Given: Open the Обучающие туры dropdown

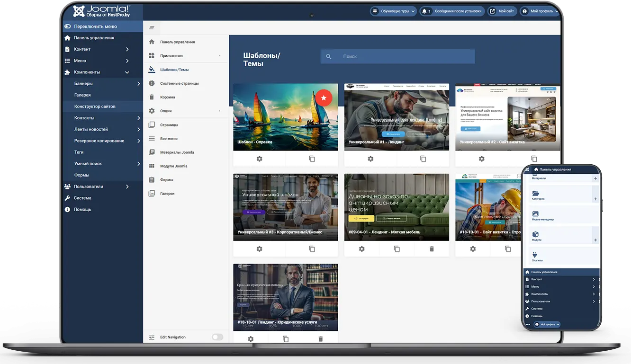Looking at the screenshot, I should click(393, 11).
